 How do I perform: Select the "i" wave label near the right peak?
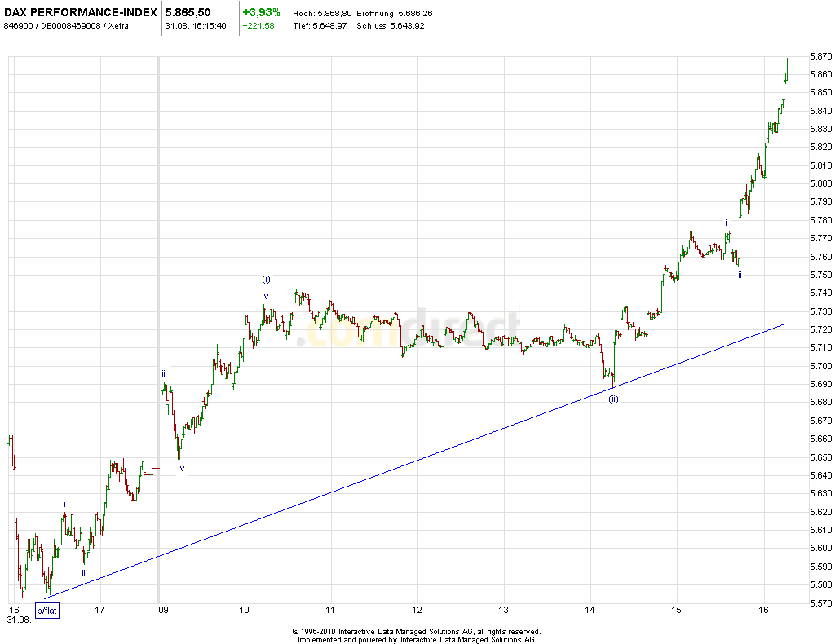coord(727,222)
